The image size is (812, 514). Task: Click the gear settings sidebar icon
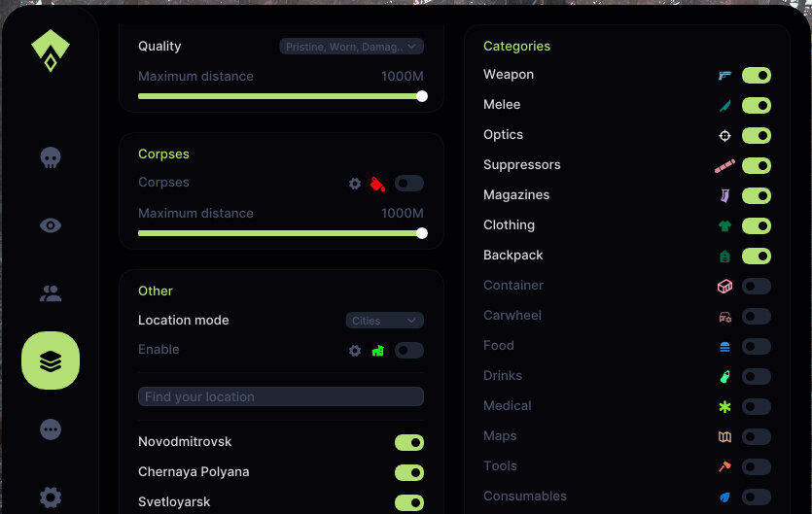pos(51,497)
